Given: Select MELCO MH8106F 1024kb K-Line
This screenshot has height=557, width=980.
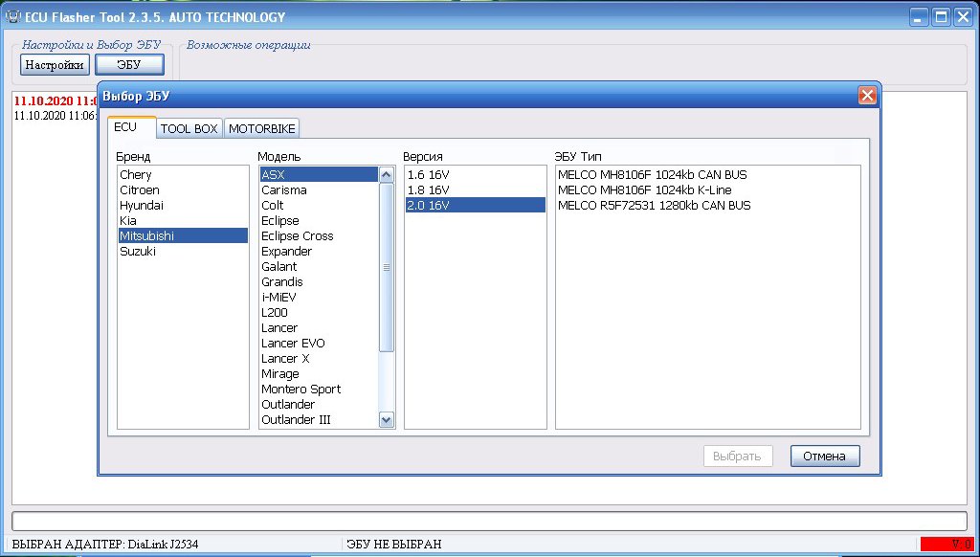Looking at the screenshot, I should [707, 190].
